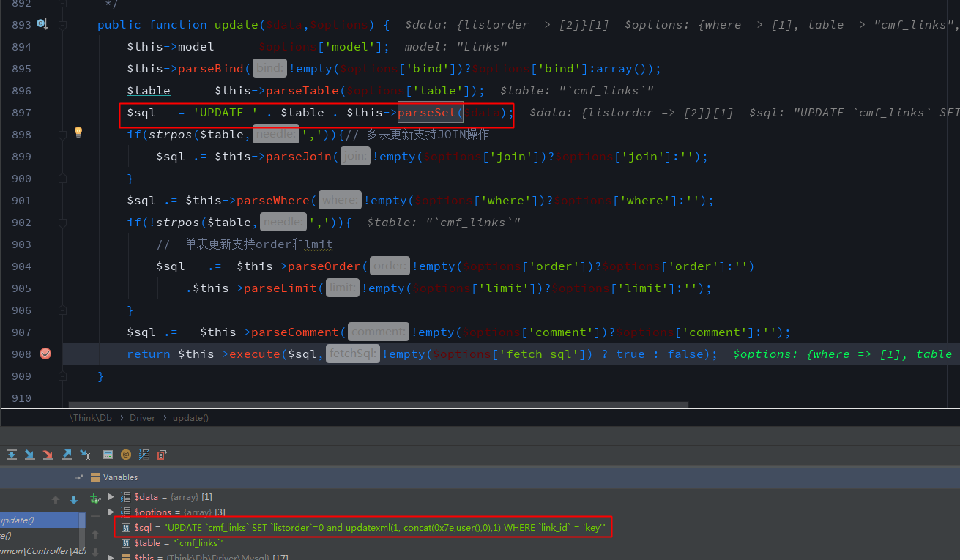Expand the $options array variable

111,512
